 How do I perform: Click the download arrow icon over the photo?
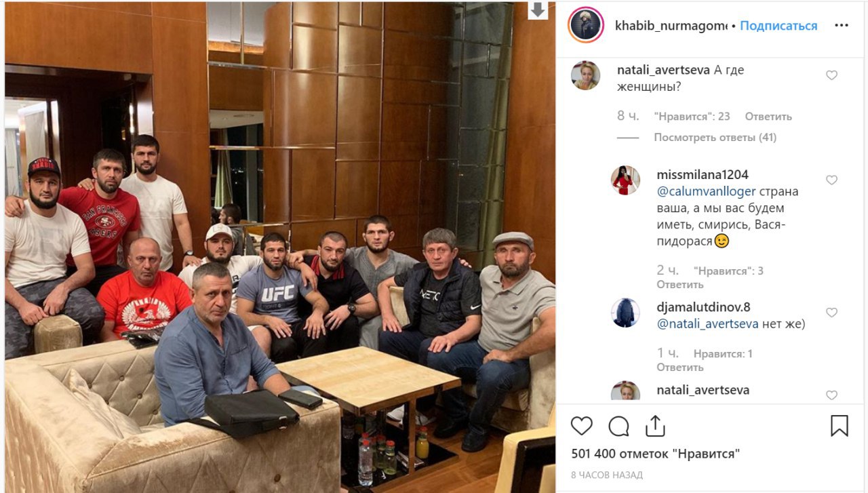(537, 9)
